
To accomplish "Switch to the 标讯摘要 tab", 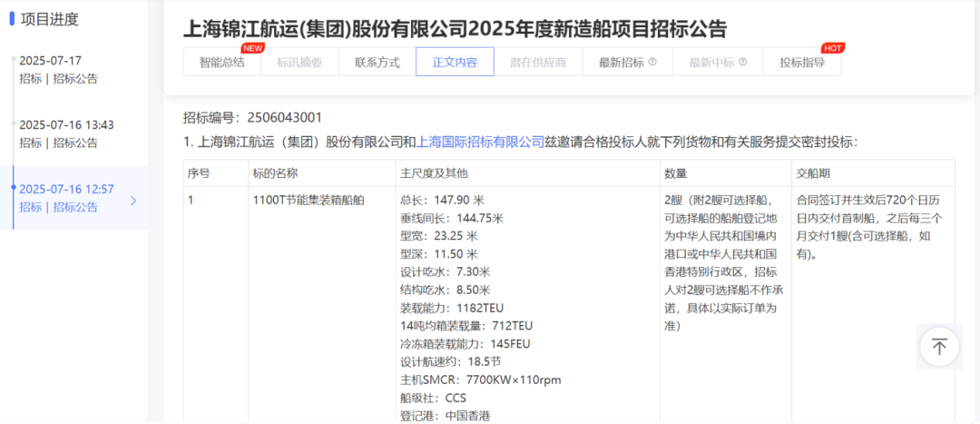I will [x=299, y=62].
